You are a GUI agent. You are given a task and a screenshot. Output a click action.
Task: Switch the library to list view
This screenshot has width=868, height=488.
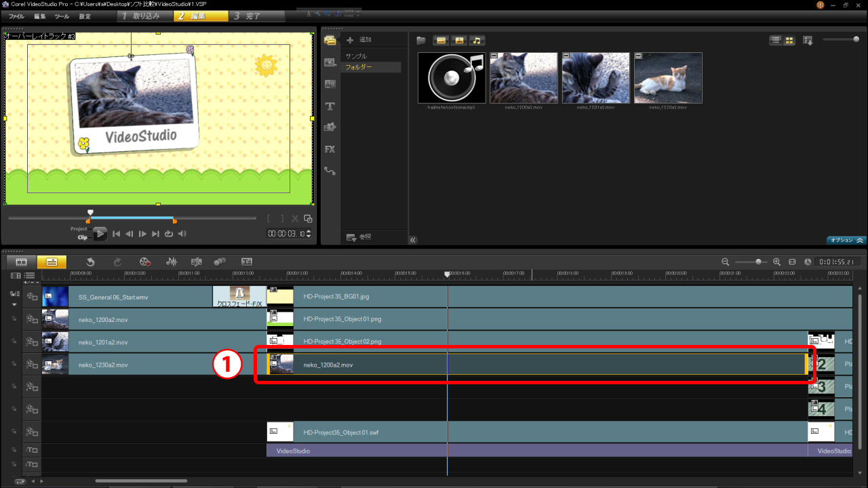(x=776, y=41)
